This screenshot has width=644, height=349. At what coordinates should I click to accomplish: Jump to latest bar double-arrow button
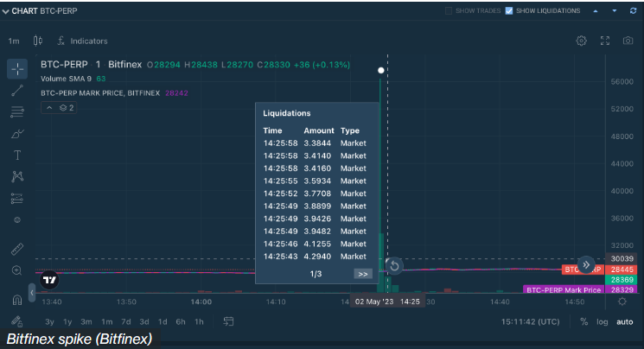[586, 264]
